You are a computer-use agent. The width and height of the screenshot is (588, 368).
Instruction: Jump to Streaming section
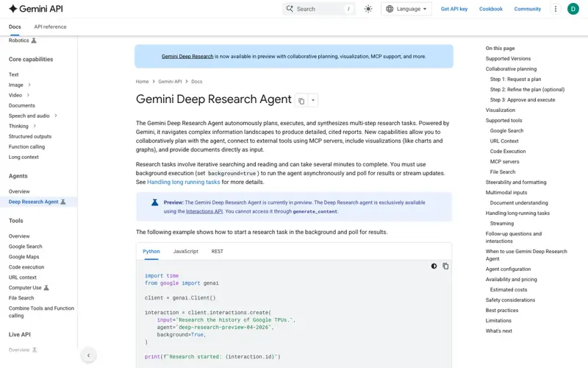502,224
